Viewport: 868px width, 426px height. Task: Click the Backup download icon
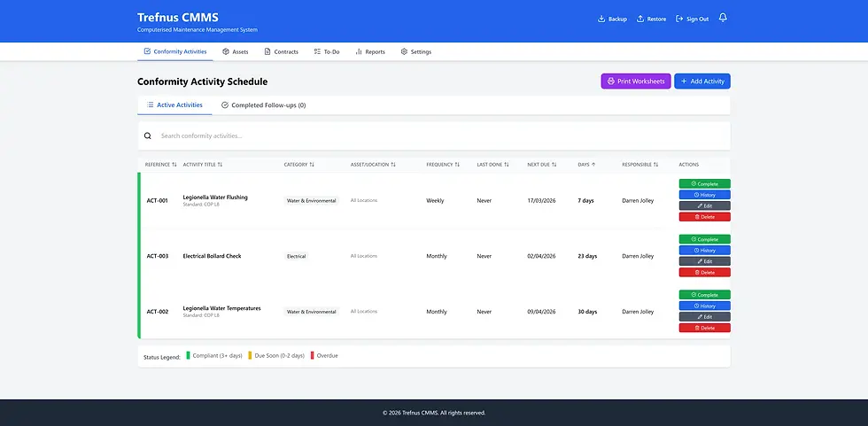[601, 19]
